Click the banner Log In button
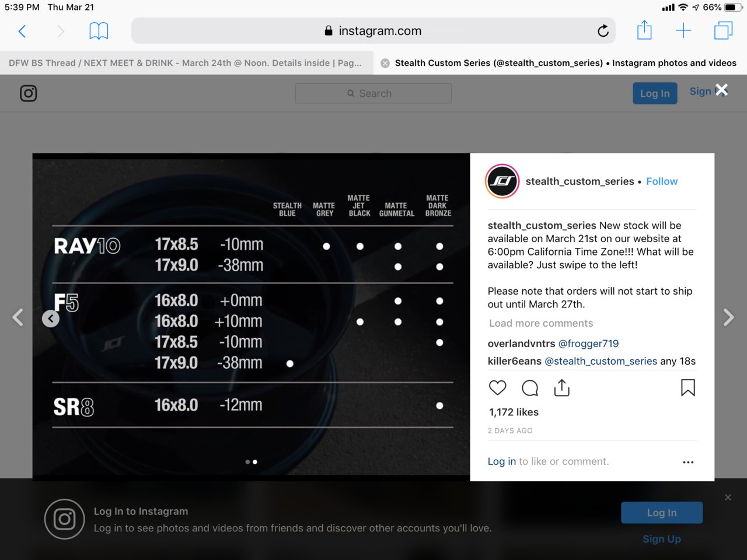 click(x=662, y=513)
